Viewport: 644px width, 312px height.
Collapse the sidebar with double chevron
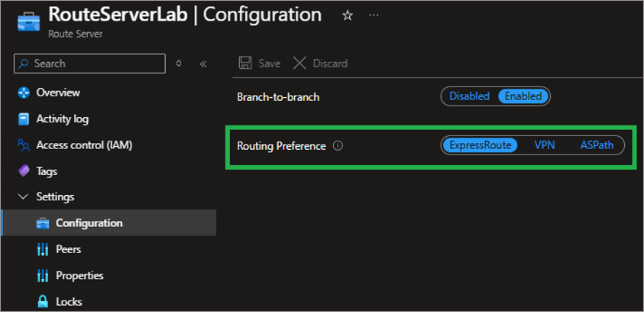coord(203,63)
